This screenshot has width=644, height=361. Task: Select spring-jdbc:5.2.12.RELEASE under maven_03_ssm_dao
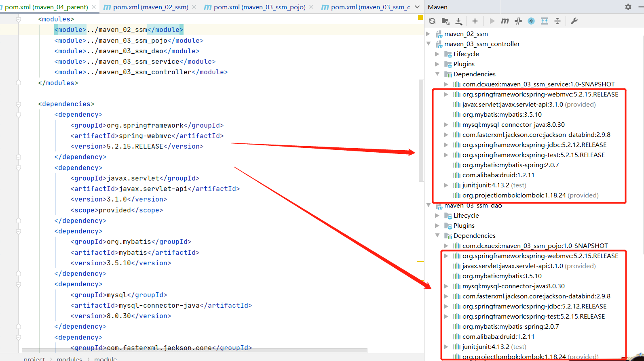point(534,306)
